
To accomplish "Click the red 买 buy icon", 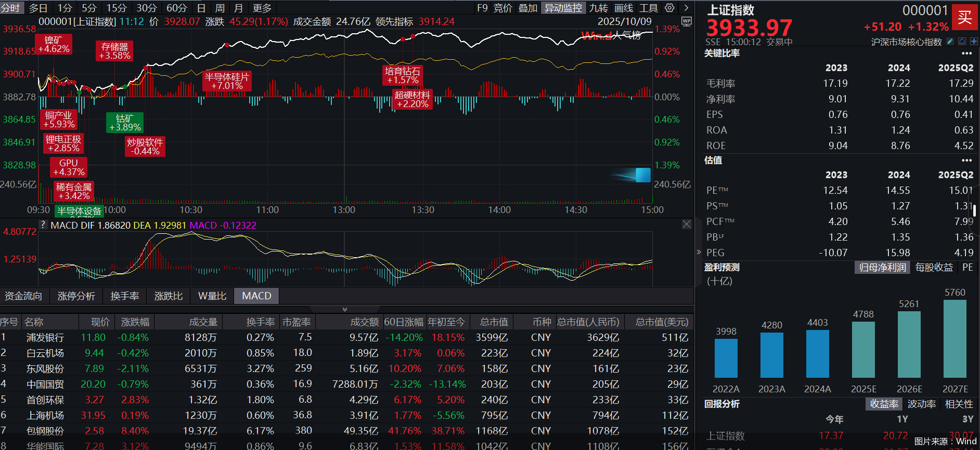I will click(x=964, y=17).
